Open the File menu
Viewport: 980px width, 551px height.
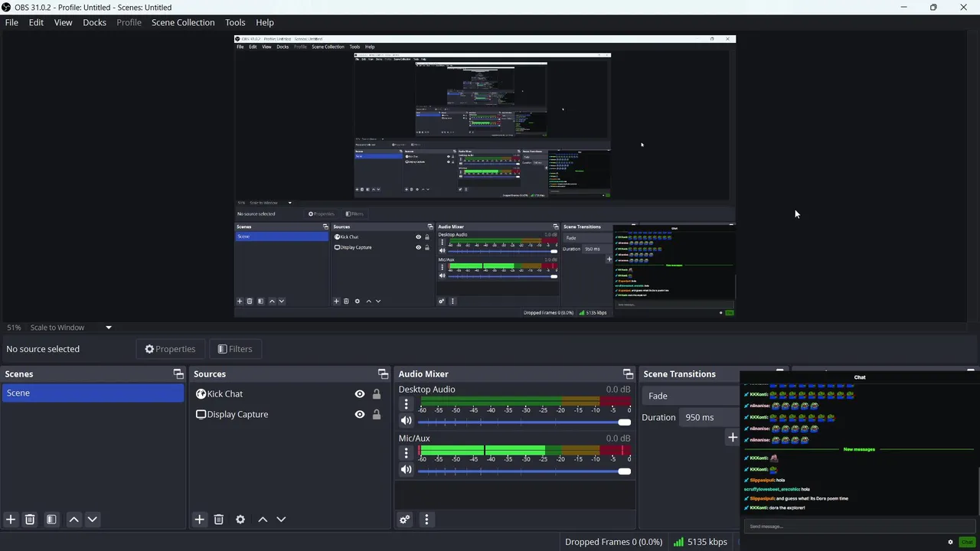[11, 22]
